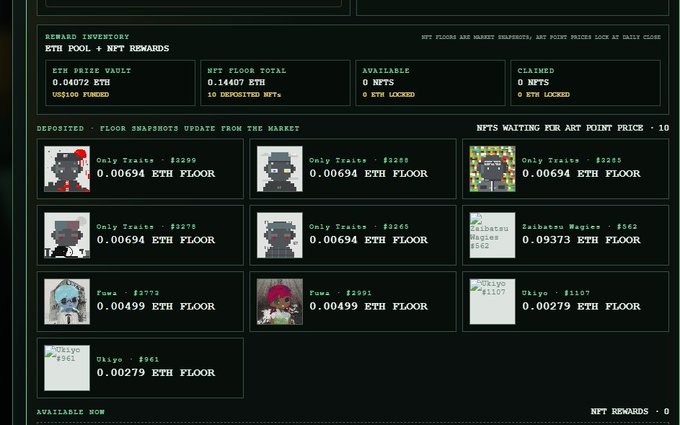Select the Only Traits 3265 NFT thumbnail
This screenshot has height=425, width=680.
[x=280, y=235]
